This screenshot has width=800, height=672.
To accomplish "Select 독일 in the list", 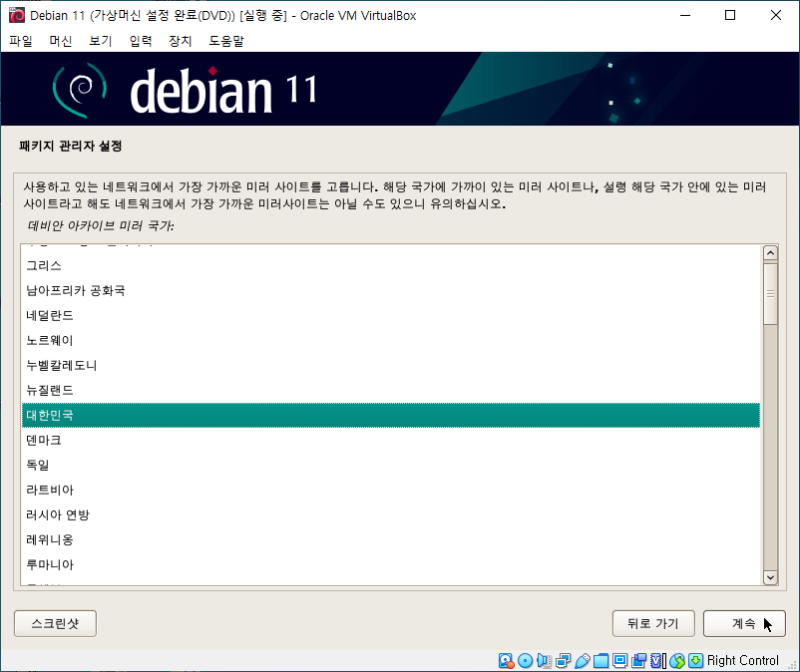I will pos(391,465).
